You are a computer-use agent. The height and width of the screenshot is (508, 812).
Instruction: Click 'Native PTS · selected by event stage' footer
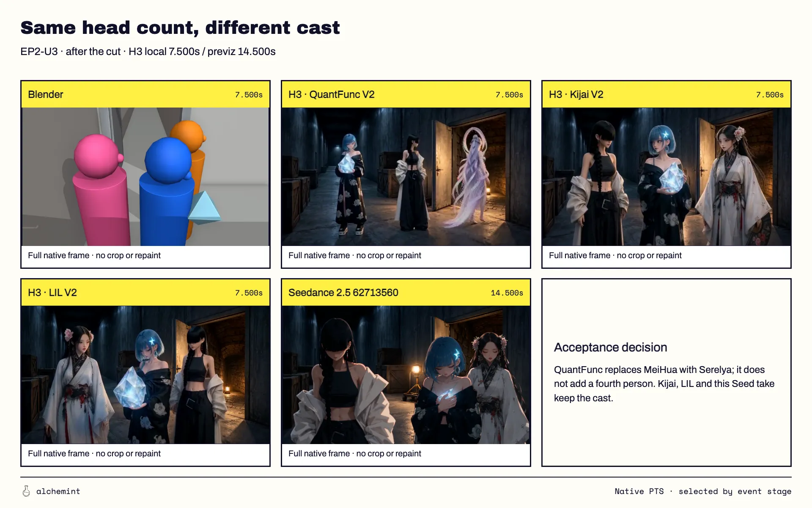pyautogui.click(x=703, y=491)
